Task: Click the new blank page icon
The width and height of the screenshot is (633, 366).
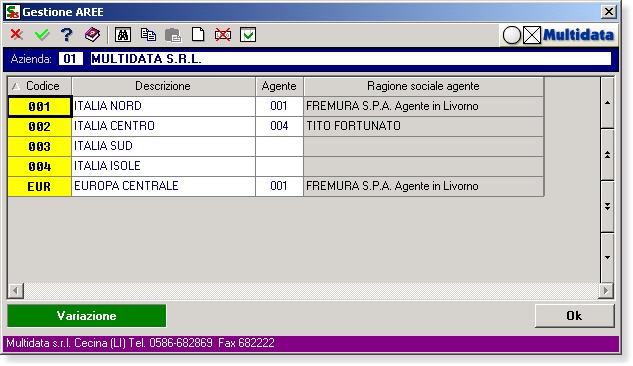Action: [x=198, y=35]
